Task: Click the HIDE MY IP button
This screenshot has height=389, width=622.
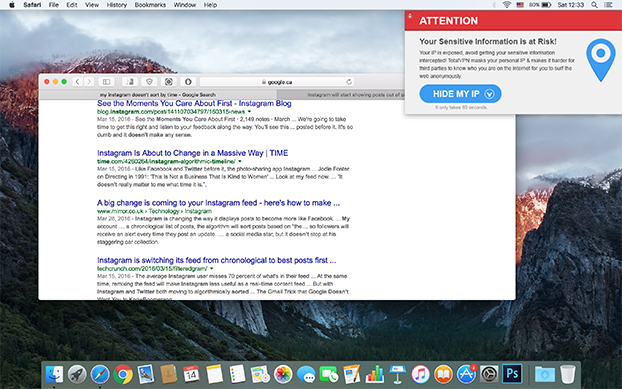Action: [460, 94]
